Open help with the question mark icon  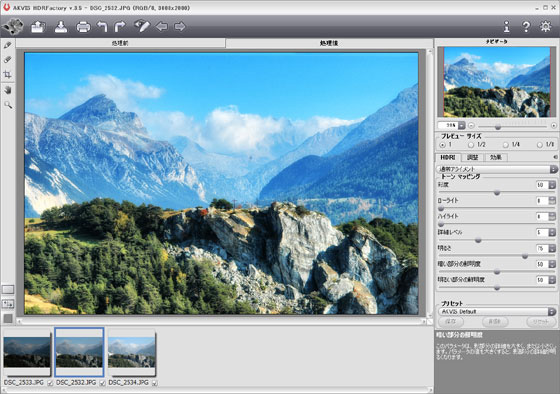click(526, 27)
